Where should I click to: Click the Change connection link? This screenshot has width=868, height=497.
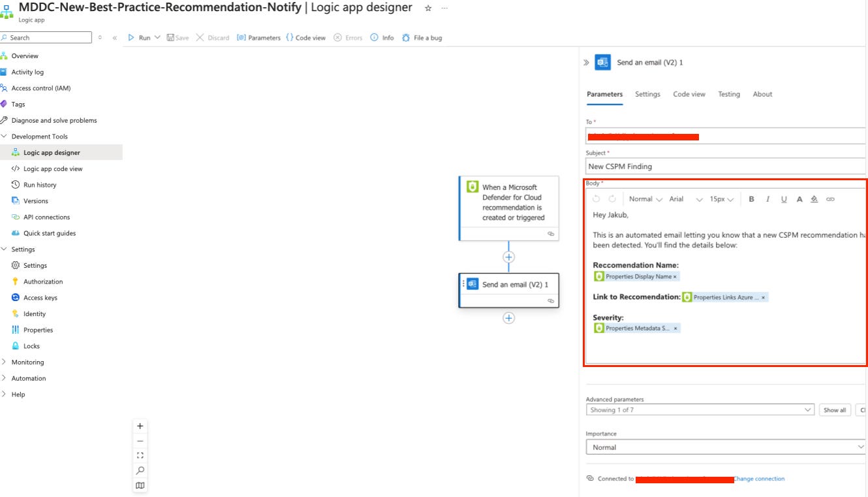(x=758, y=478)
